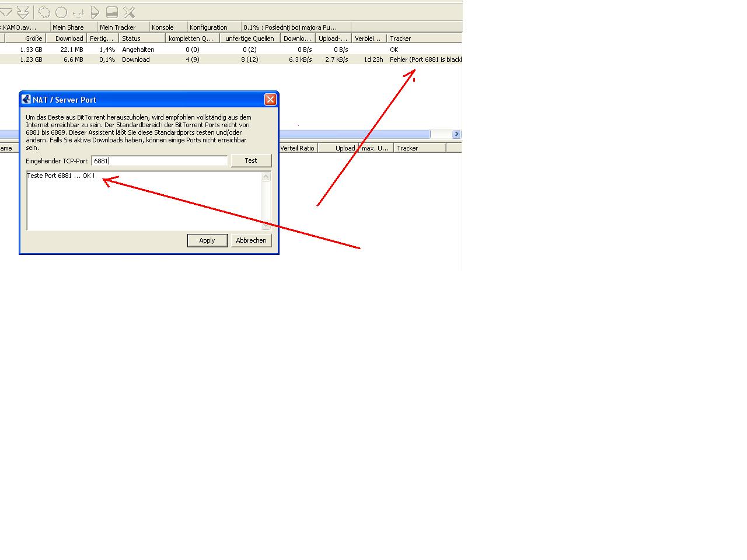Click the port test log text area
Image resolution: width=747 pixels, height=560 pixels.
point(144,200)
